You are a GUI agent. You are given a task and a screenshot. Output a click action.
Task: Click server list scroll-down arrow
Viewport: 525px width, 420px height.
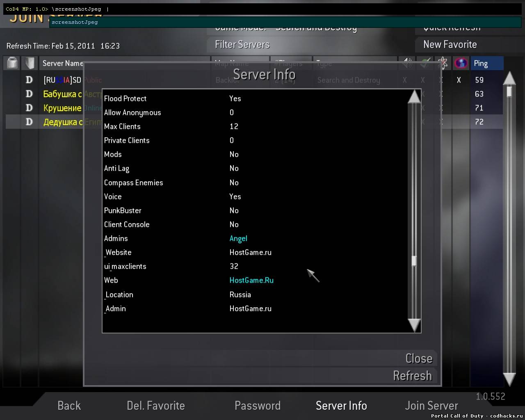pyautogui.click(x=509, y=379)
